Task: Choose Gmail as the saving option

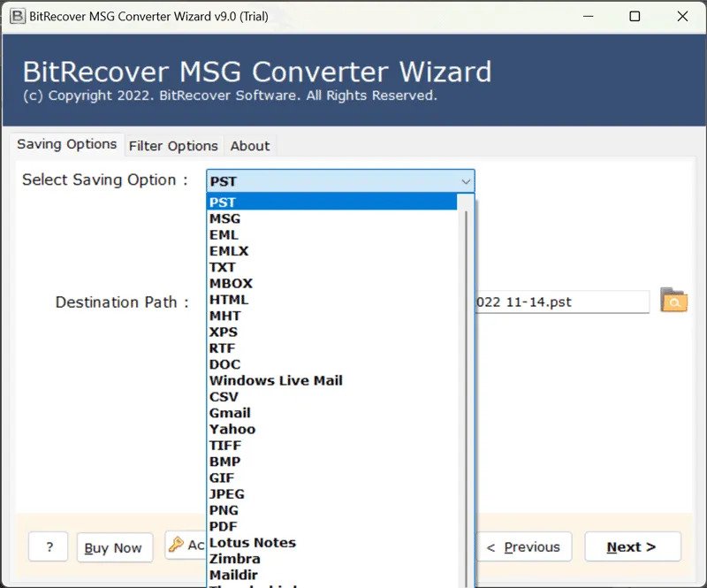Action: [332, 413]
